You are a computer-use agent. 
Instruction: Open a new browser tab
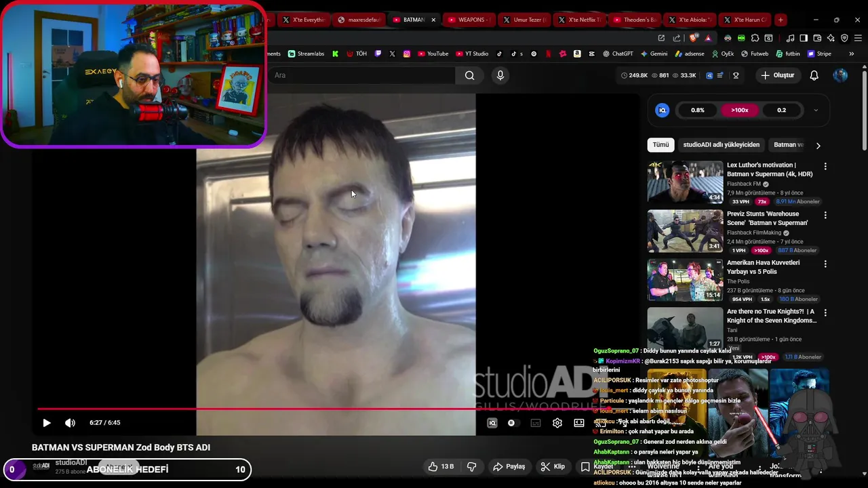781,20
